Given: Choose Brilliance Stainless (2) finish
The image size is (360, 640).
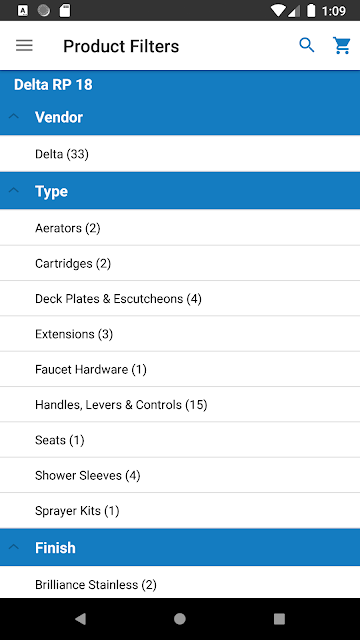Looking at the screenshot, I should click(180, 583).
